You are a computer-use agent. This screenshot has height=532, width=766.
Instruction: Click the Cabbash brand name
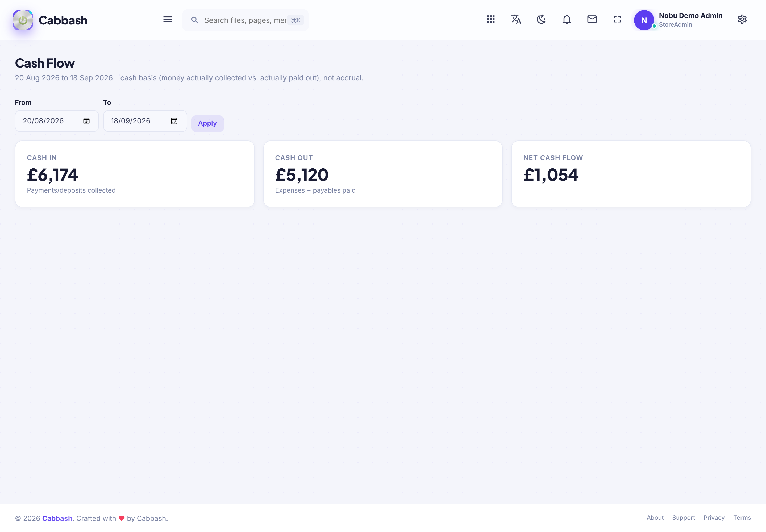(63, 20)
